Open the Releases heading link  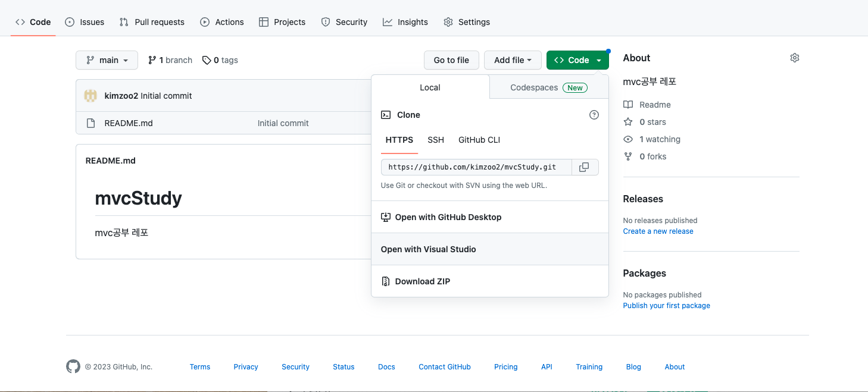[x=643, y=199]
